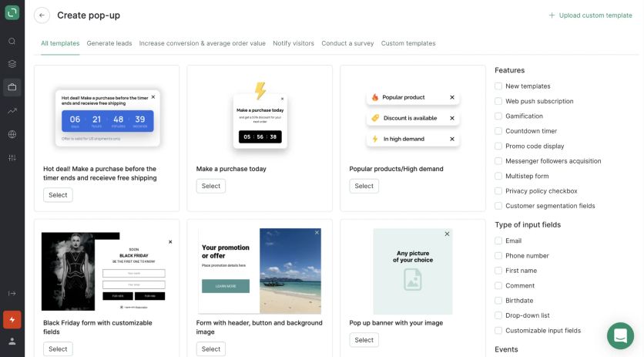Screen dimensions: 644x357
Task: Click the beach background preview image
Action: 290,271
